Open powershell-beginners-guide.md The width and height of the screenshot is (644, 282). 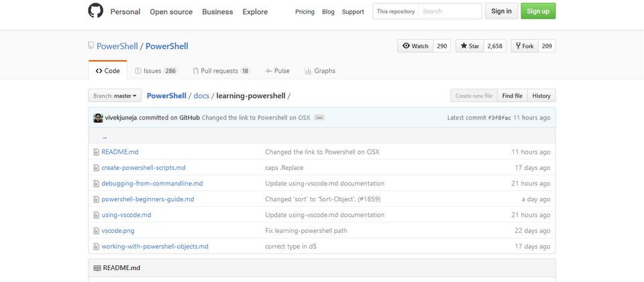pyautogui.click(x=148, y=199)
